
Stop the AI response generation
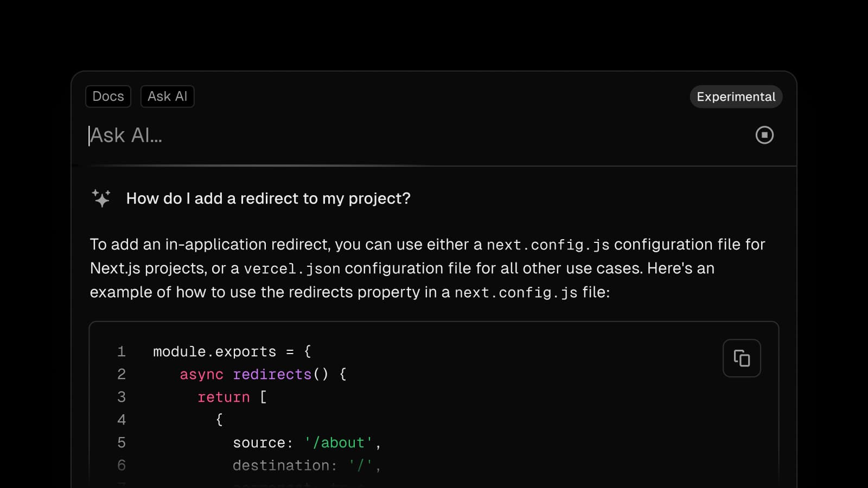coord(764,135)
